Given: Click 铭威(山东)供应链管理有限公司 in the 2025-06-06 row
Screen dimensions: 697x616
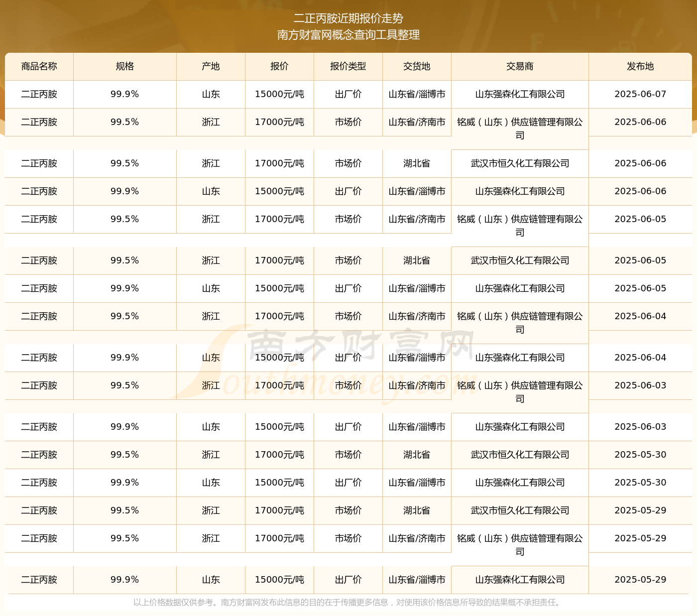Looking at the screenshot, I should pos(520,128).
